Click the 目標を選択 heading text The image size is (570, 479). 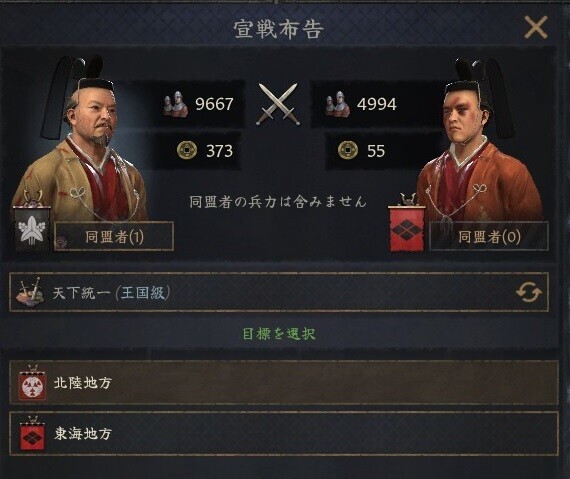(279, 334)
